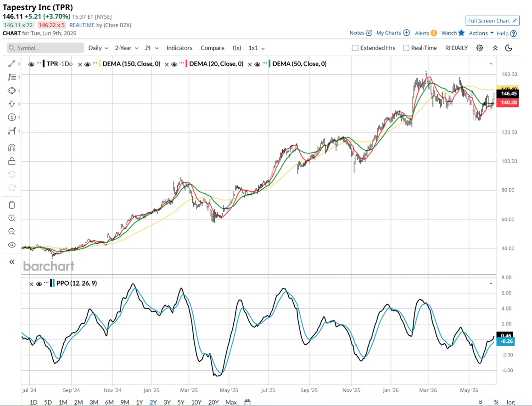Select the shapes drawing tool
This screenshot has width=532, height=406.
[x=11, y=90]
